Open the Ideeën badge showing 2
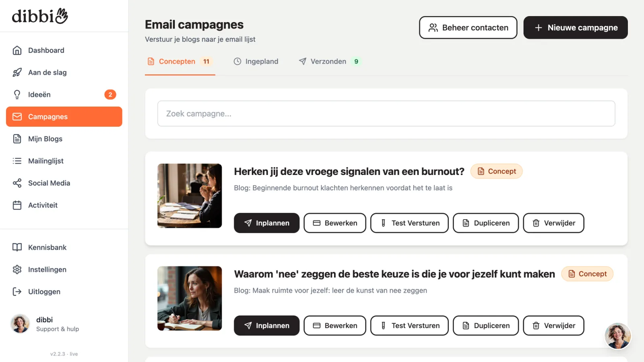Screen dimensions: 644x362 (x=110, y=95)
